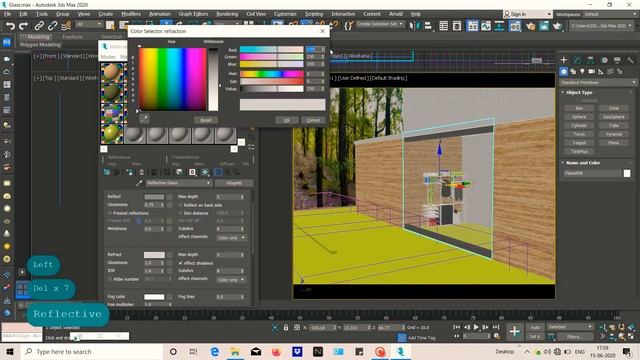The image size is (640, 360).
Task: Select the Geometry category icon
Action: pyautogui.click(x=564, y=71)
